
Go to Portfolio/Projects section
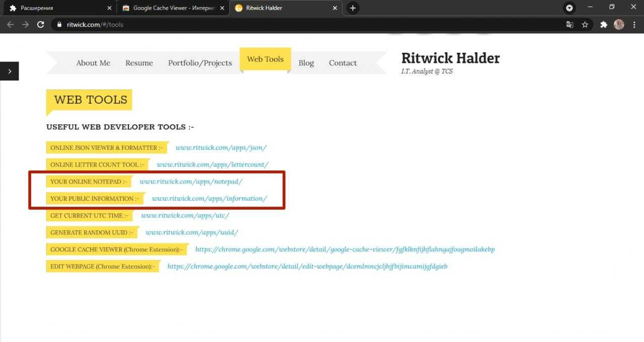point(200,63)
